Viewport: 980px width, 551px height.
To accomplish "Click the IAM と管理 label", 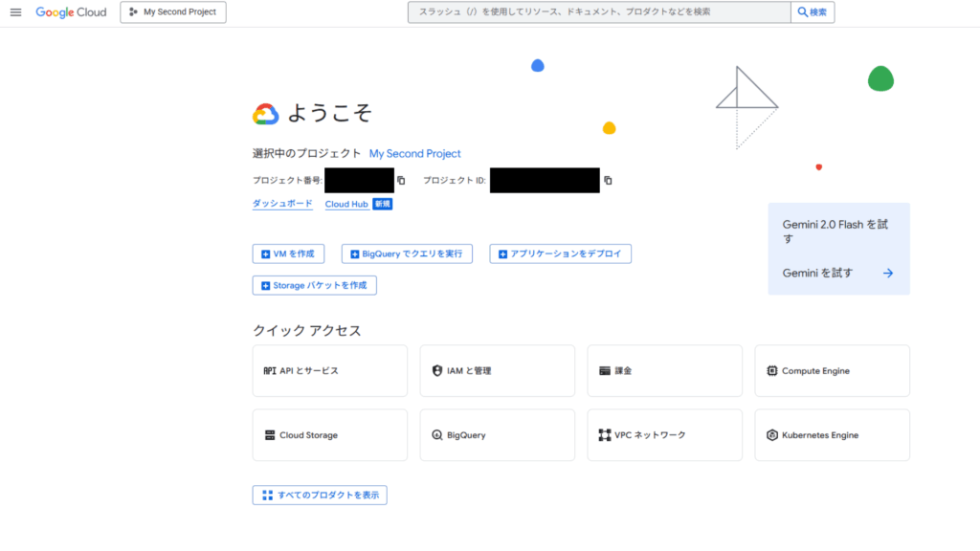I will pyautogui.click(x=469, y=371).
